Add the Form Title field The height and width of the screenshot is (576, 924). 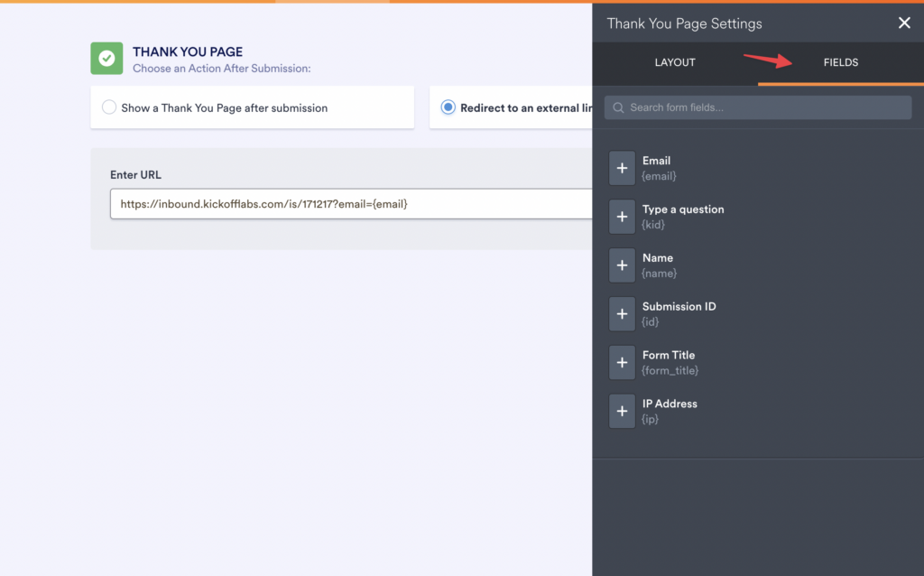click(x=622, y=363)
